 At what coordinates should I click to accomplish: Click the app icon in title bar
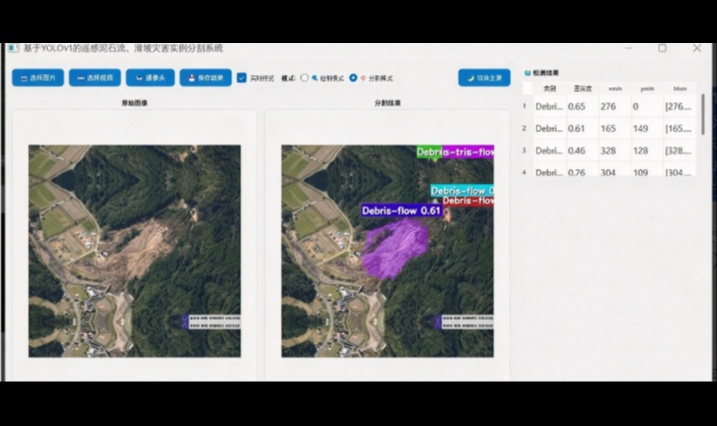13,48
